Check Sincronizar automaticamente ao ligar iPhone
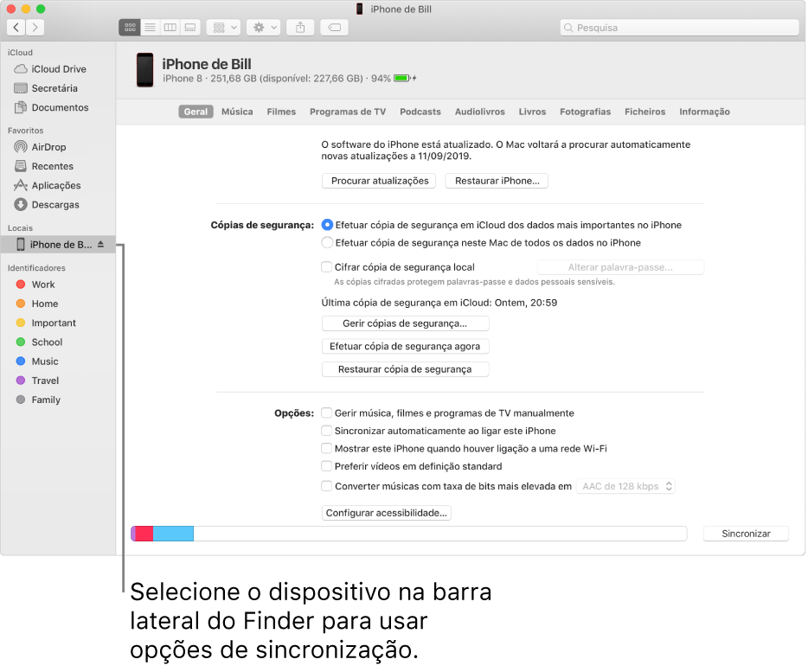The width and height of the screenshot is (808, 672). pos(327,431)
